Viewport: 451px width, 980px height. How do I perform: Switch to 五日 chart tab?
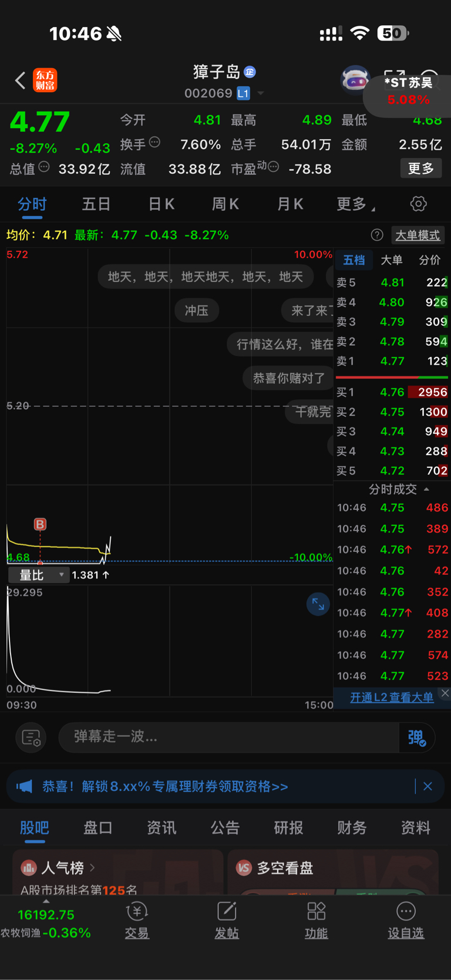[96, 204]
